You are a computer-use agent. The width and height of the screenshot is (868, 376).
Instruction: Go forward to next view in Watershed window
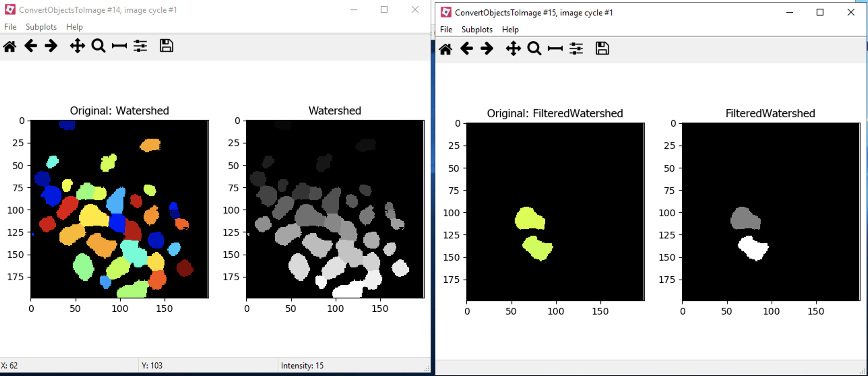click(x=51, y=46)
